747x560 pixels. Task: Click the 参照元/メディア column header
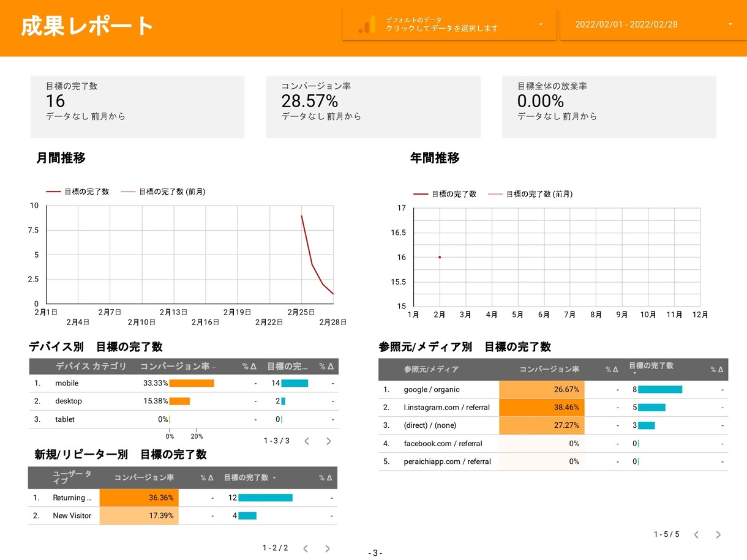(431, 370)
